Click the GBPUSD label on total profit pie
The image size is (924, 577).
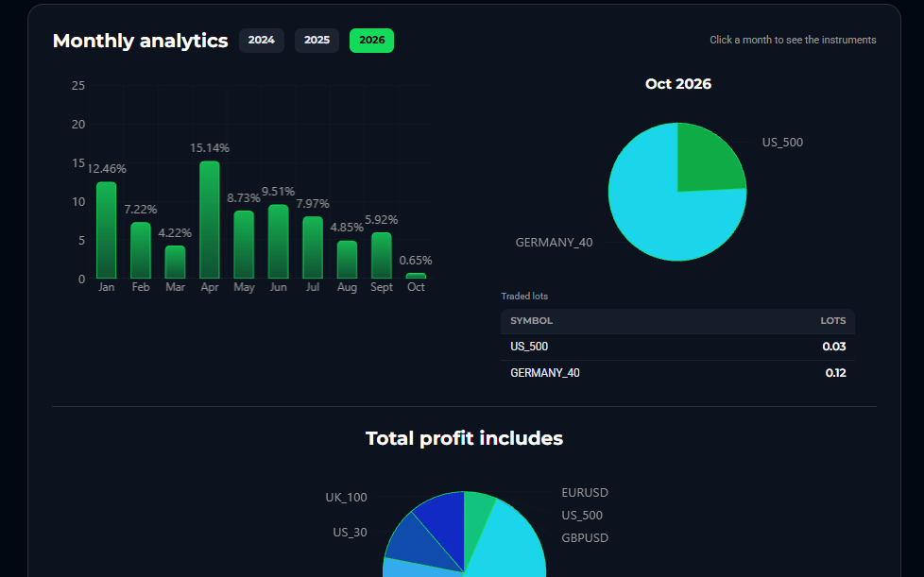click(585, 538)
